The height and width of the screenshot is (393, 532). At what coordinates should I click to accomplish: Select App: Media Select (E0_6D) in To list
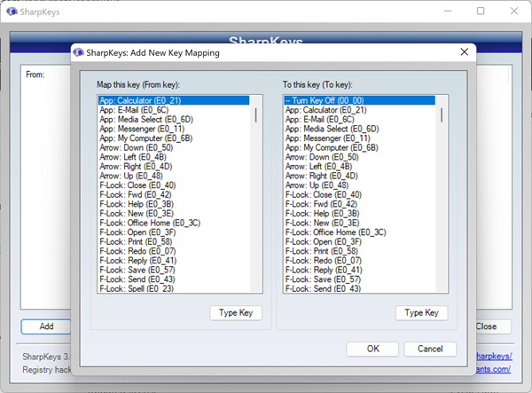pyautogui.click(x=360, y=129)
